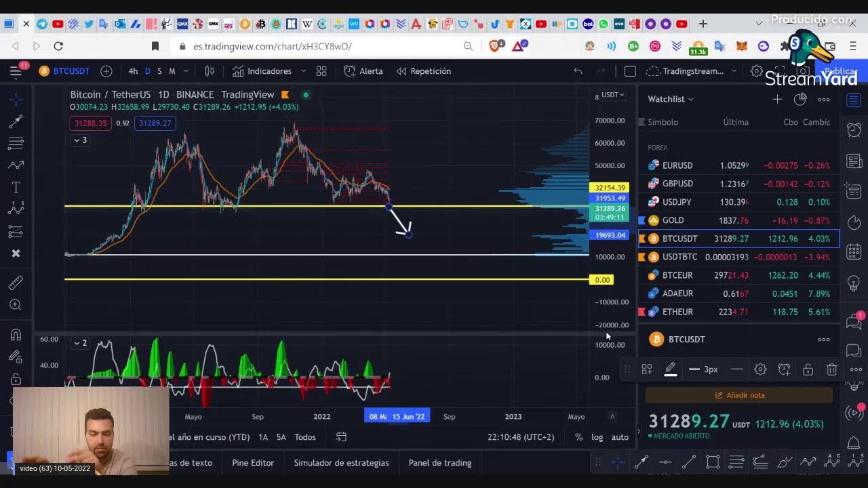Select GOLD row in watchlist
Screen dimensions: 868x488
(x=739, y=220)
